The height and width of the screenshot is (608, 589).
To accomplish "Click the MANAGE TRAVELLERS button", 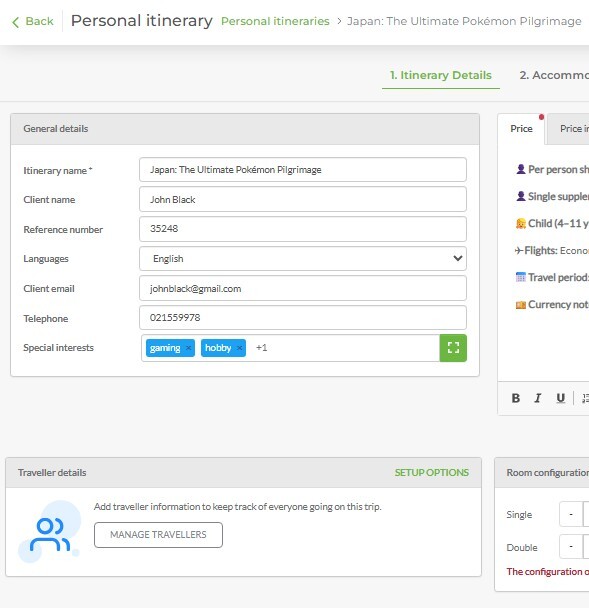I will (x=158, y=535).
